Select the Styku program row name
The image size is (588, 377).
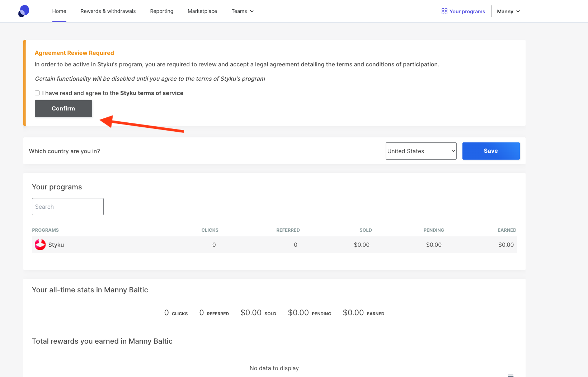tap(56, 245)
